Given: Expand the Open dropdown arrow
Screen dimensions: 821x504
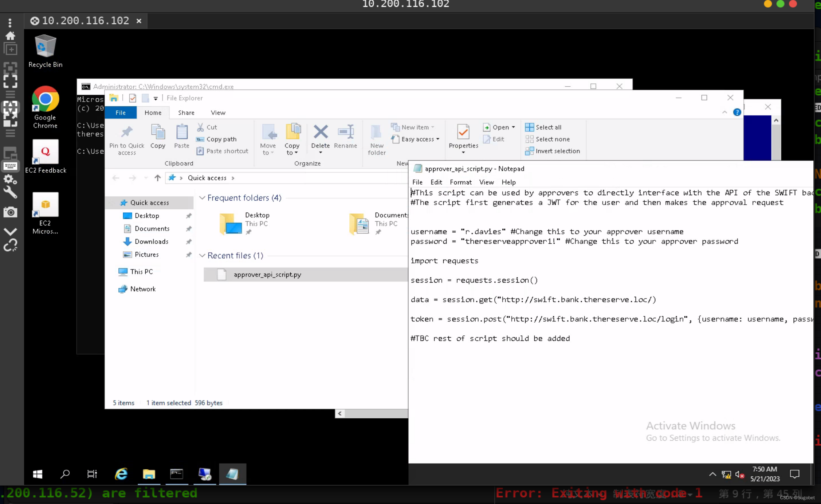Looking at the screenshot, I should (x=513, y=127).
